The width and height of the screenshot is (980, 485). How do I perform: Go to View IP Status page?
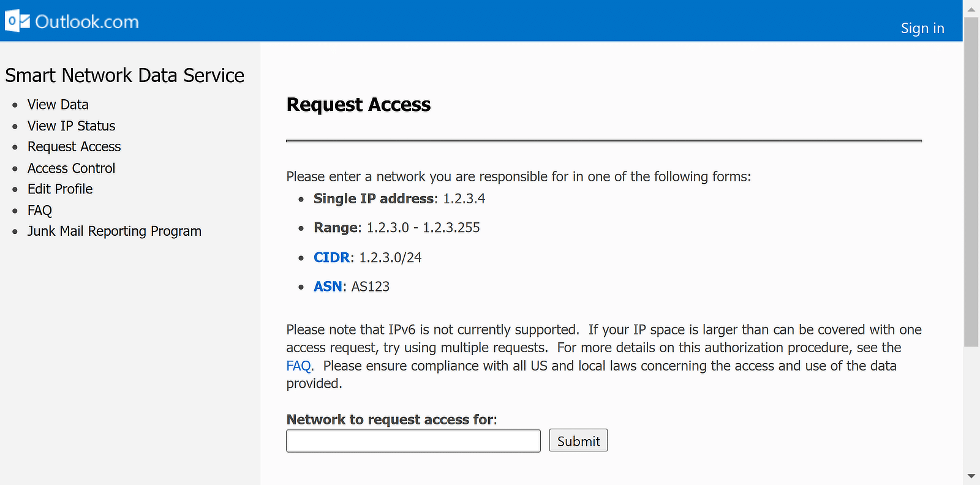click(71, 126)
